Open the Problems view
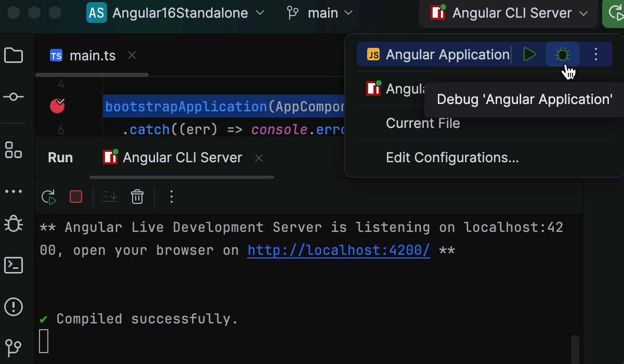Screen dimensions: 624x364 coord(14,307)
